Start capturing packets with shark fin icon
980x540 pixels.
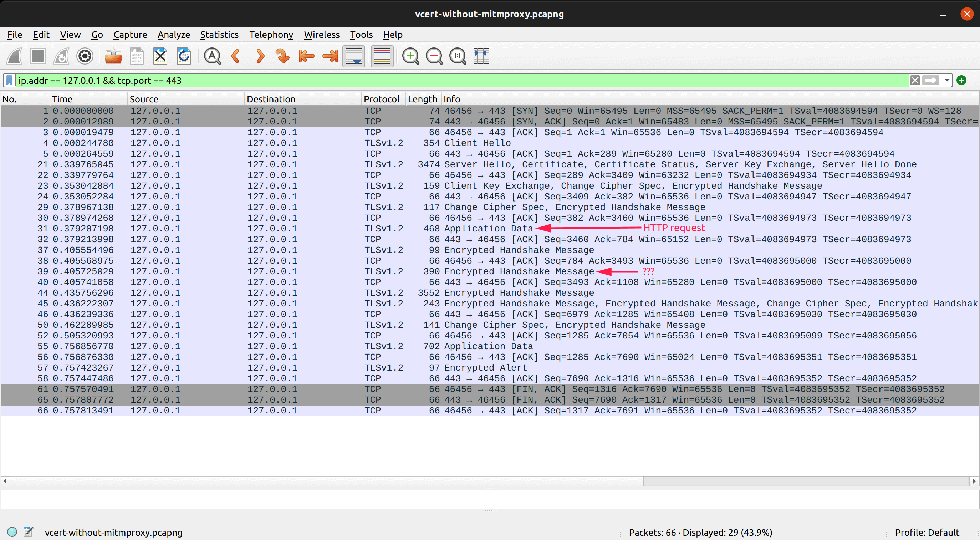15,56
